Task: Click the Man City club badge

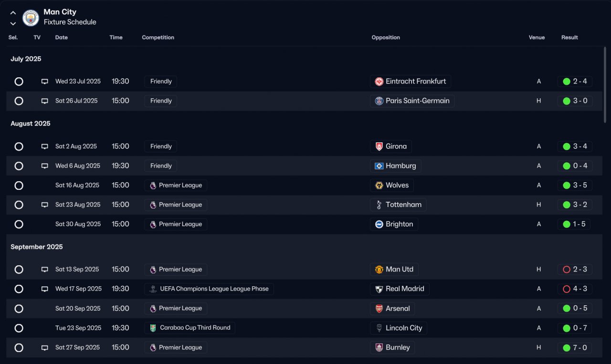Action: point(31,18)
